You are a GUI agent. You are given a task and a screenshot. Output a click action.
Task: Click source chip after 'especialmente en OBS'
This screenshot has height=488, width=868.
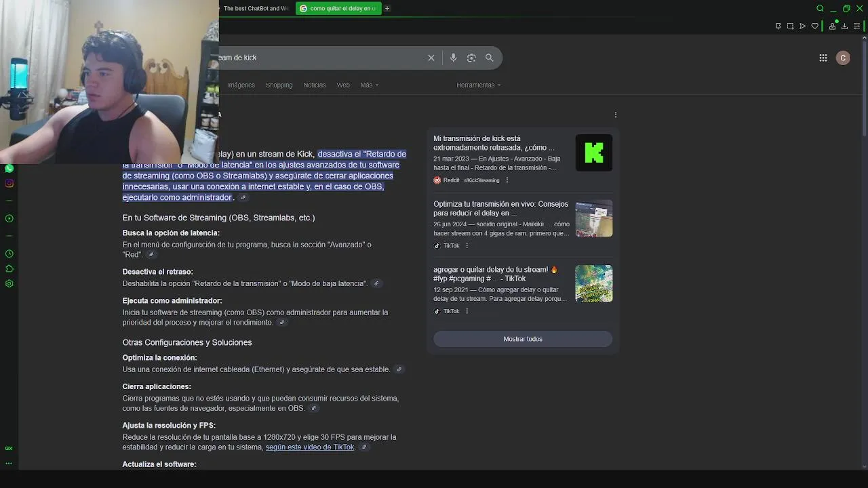pos(313,409)
